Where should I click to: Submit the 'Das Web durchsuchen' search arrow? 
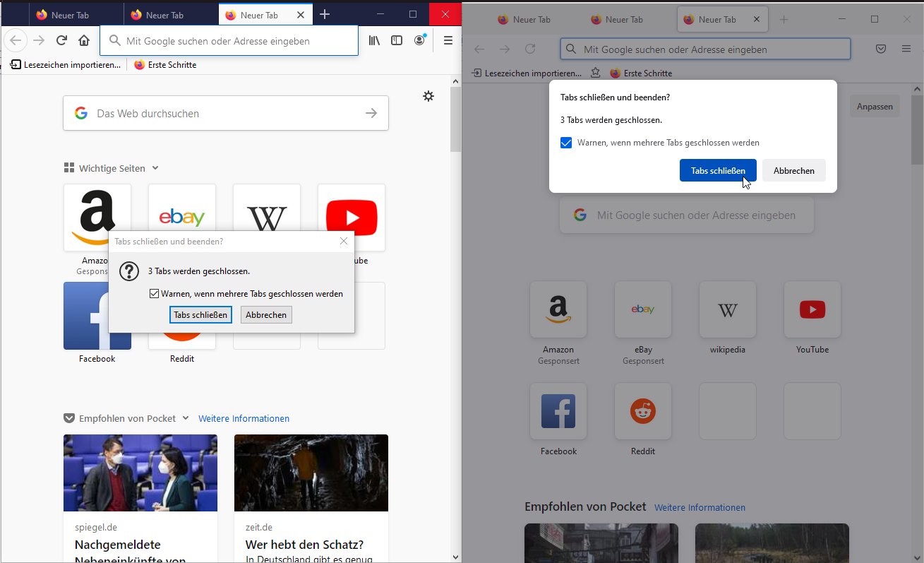[x=371, y=113]
